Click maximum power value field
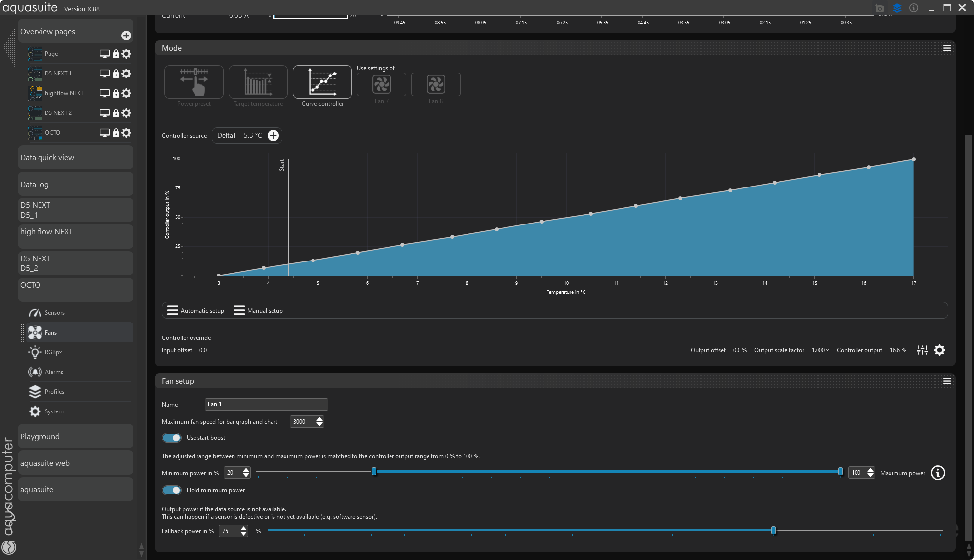Screen dimensions: 974x560 tap(857, 473)
